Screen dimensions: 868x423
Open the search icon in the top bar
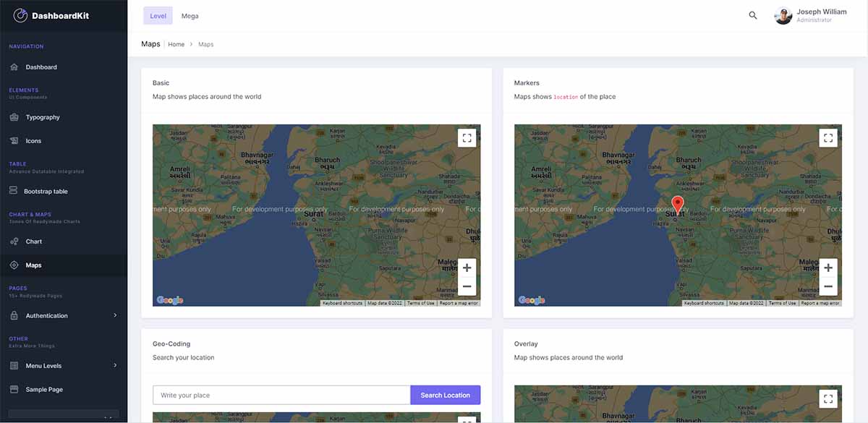(x=752, y=15)
